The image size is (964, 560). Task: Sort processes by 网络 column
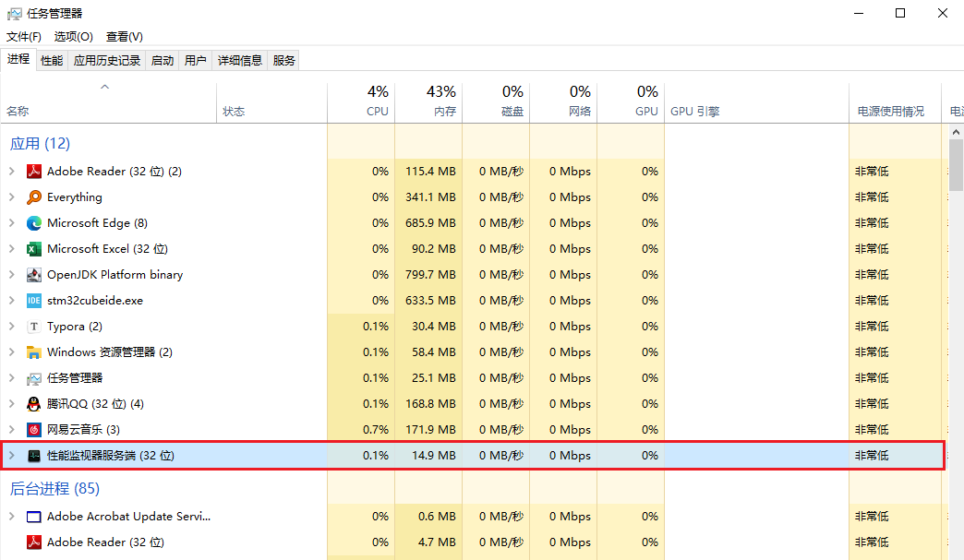[564, 103]
